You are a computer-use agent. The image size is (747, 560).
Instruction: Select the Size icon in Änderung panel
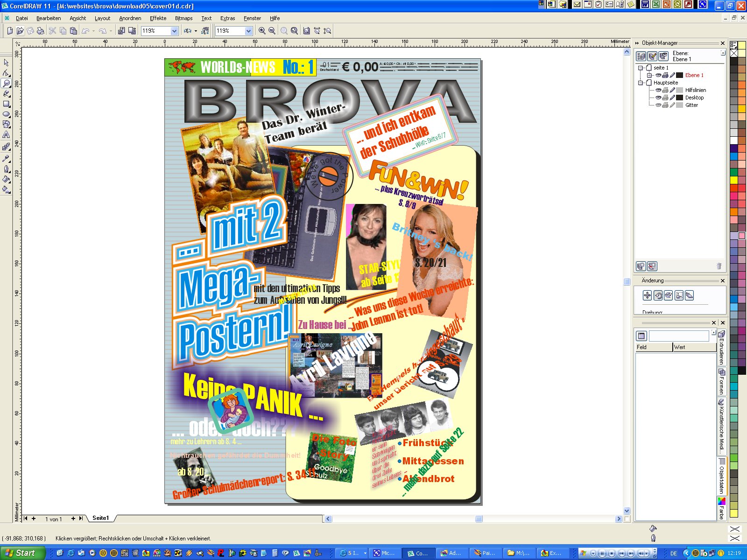679,295
